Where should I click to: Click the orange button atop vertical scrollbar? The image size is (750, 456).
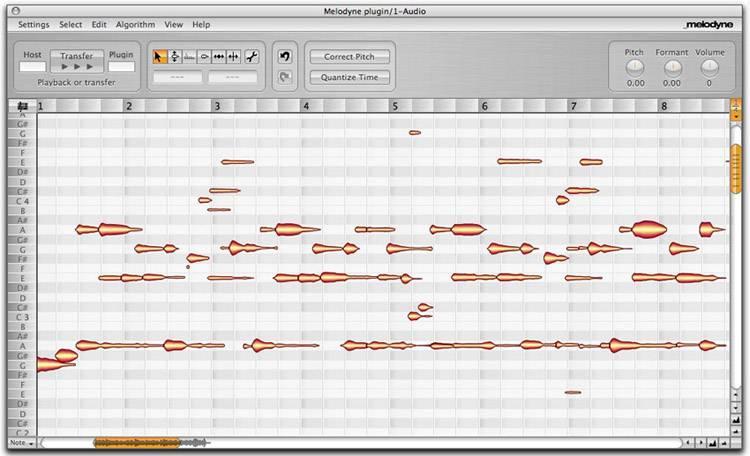coord(736,110)
